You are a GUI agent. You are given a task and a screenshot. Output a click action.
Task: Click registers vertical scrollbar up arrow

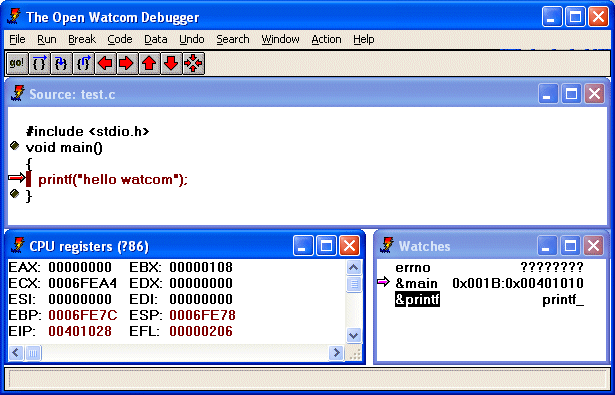354,268
